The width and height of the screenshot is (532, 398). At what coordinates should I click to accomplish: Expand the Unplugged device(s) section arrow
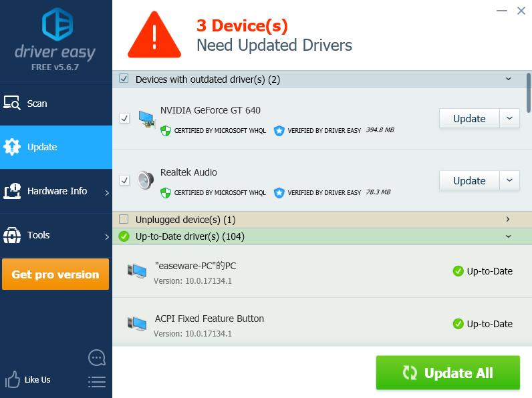click(508, 219)
